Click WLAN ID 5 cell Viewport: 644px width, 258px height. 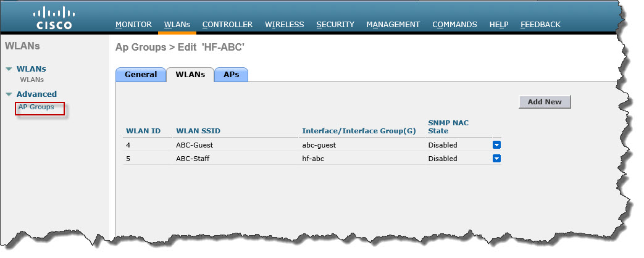(128, 158)
